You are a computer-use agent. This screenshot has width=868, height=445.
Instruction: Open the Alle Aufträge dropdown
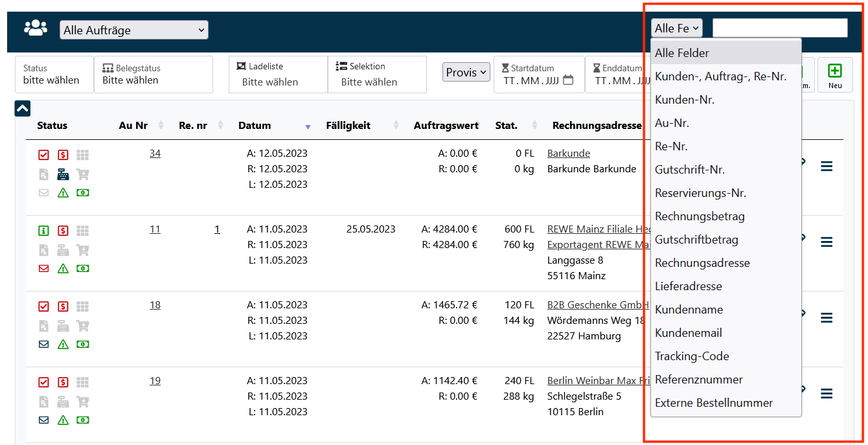(x=133, y=30)
